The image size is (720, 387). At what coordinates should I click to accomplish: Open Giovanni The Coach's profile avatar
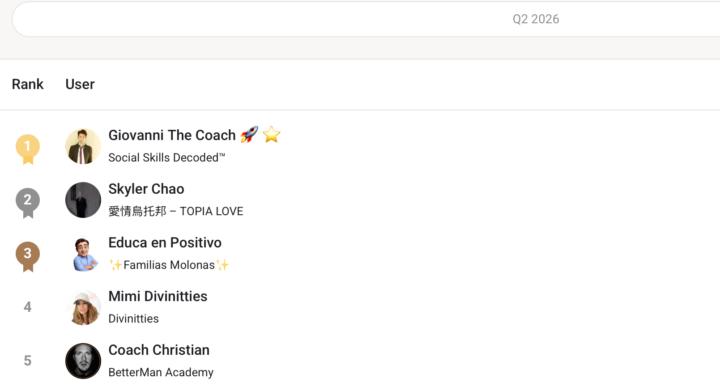tap(83, 146)
